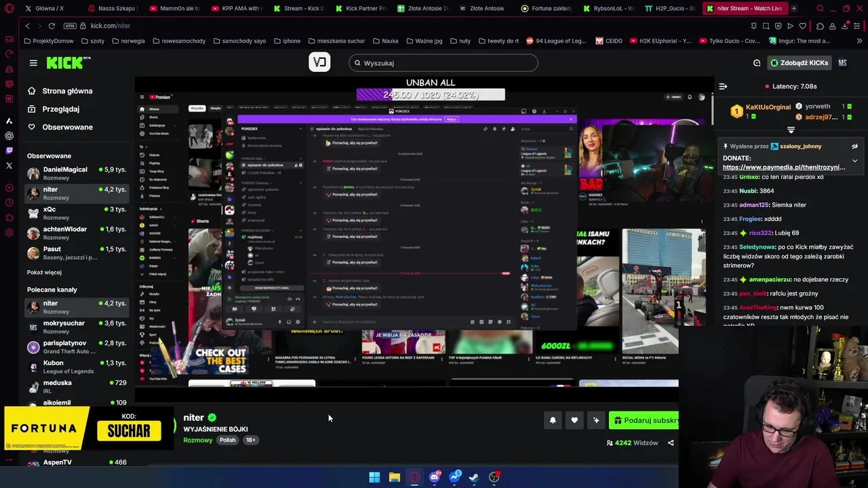This screenshot has height=488, width=868.
Task: Open CEIDG bookmark
Action: pyautogui.click(x=609, y=41)
